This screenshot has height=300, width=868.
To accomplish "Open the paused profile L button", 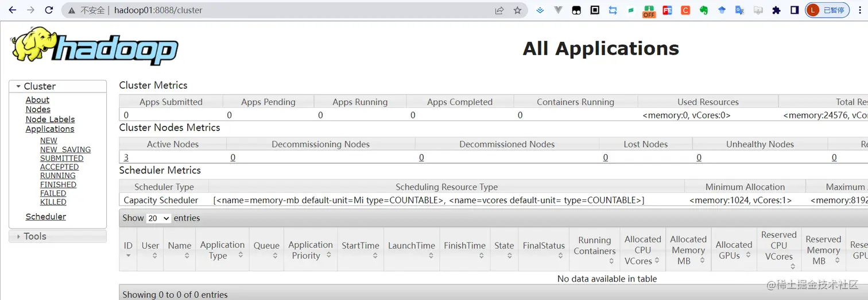I will point(827,10).
